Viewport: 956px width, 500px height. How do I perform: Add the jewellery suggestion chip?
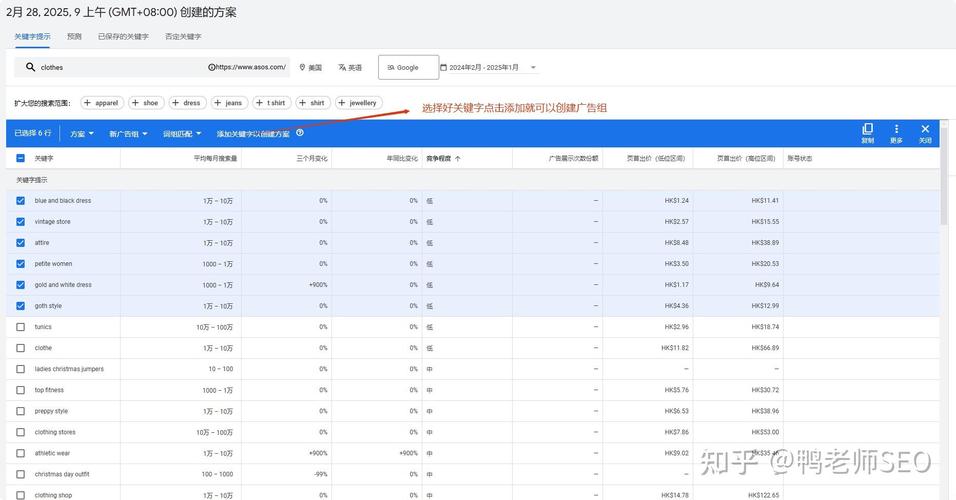pos(358,103)
